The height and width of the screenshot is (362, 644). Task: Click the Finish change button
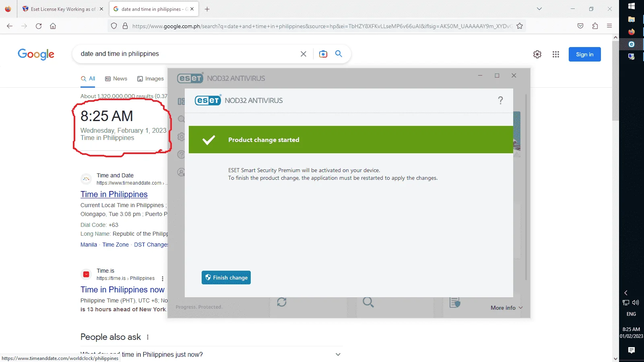226,278
